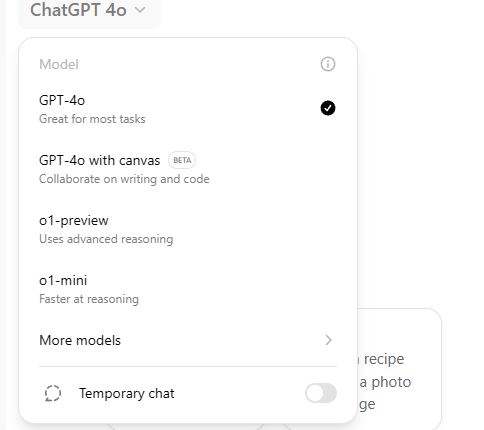Select the o1-preview model

187,229
